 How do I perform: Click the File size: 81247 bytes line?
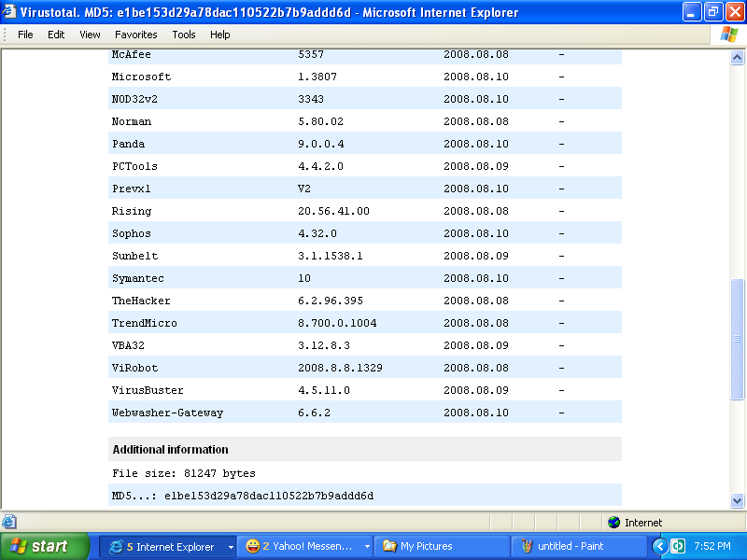tap(184, 473)
